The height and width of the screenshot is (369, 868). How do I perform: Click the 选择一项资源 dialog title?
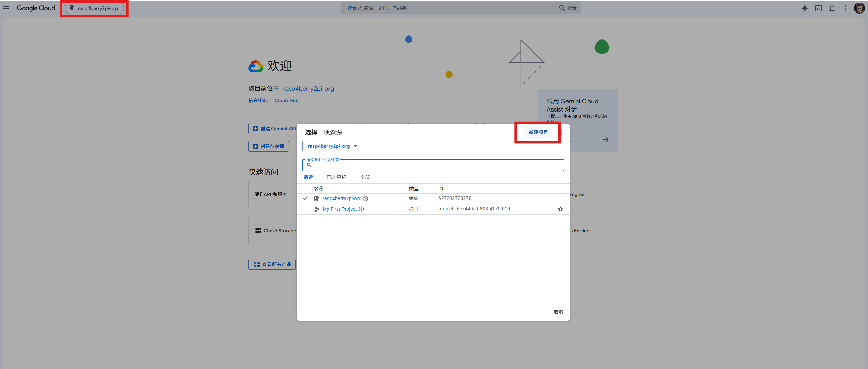click(x=323, y=132)
